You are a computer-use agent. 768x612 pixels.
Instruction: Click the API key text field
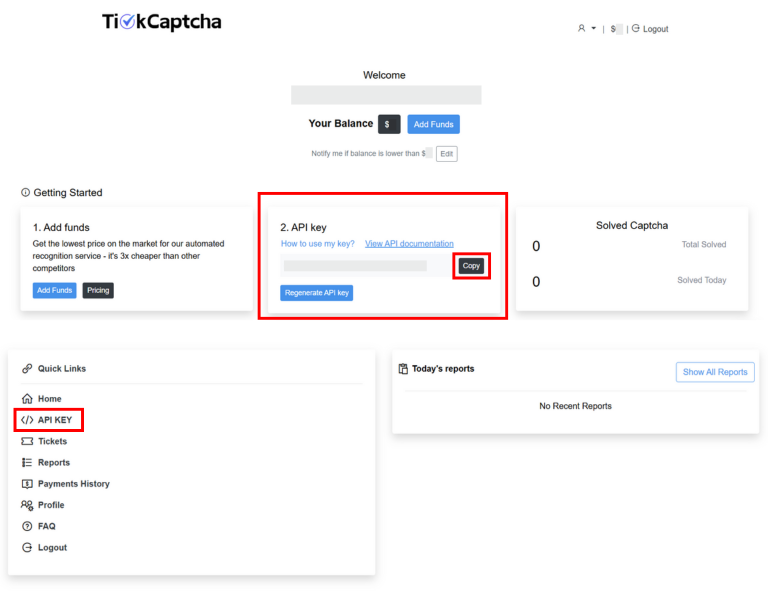point(355,266)
